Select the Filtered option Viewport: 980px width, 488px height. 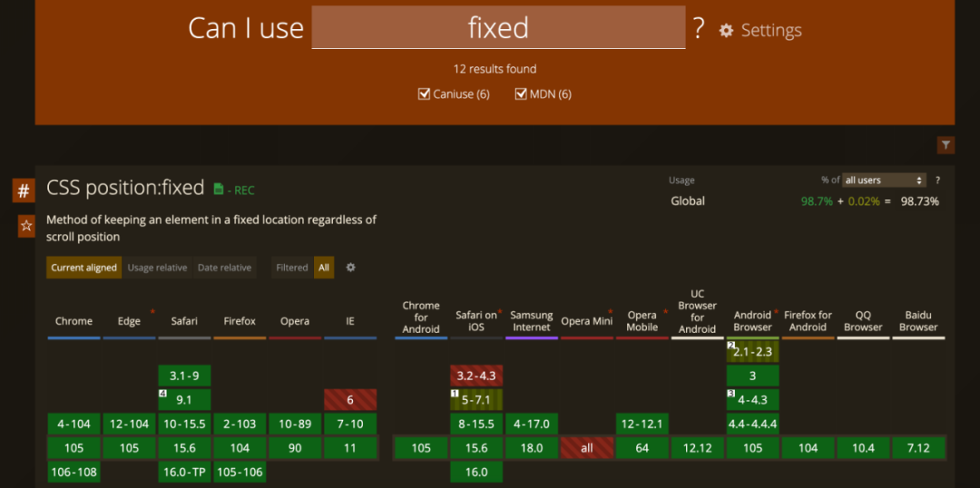(292, 268)
